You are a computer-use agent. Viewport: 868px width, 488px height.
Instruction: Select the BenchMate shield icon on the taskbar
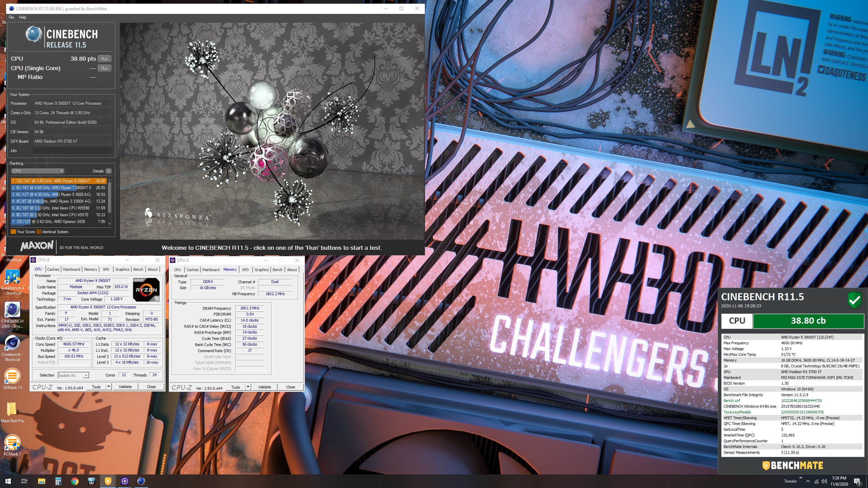coord(108,481)
